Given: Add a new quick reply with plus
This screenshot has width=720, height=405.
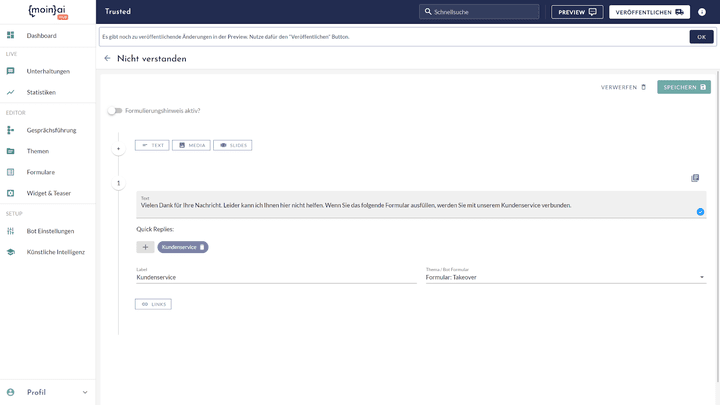Looking at the screenshot, I should pos(146,247).
